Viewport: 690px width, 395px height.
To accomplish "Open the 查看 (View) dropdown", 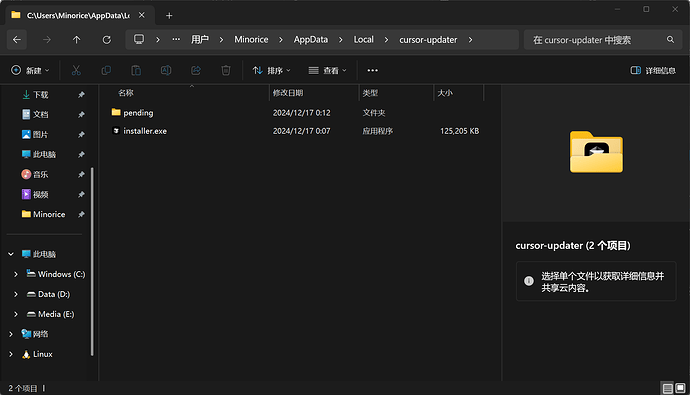I will (x=327, y=70).
